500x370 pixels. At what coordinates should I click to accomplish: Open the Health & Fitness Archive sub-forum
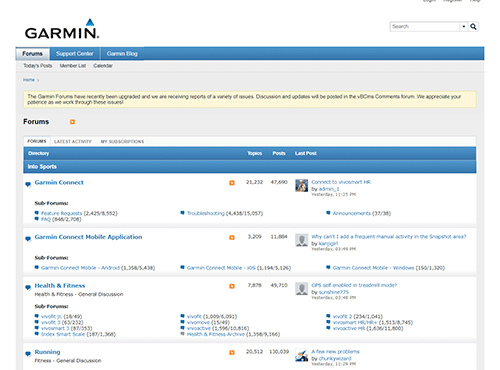tap(215, 334)
